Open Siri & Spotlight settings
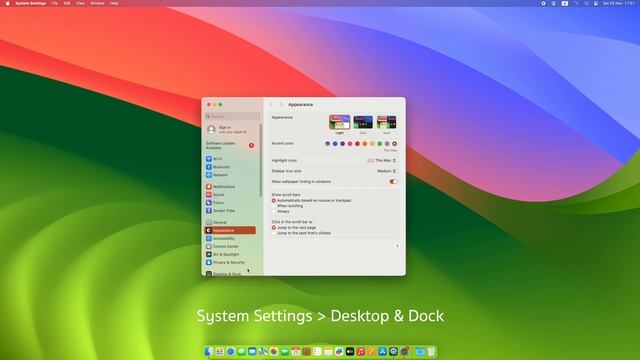640x360 pixels. [x=230, y=254]
